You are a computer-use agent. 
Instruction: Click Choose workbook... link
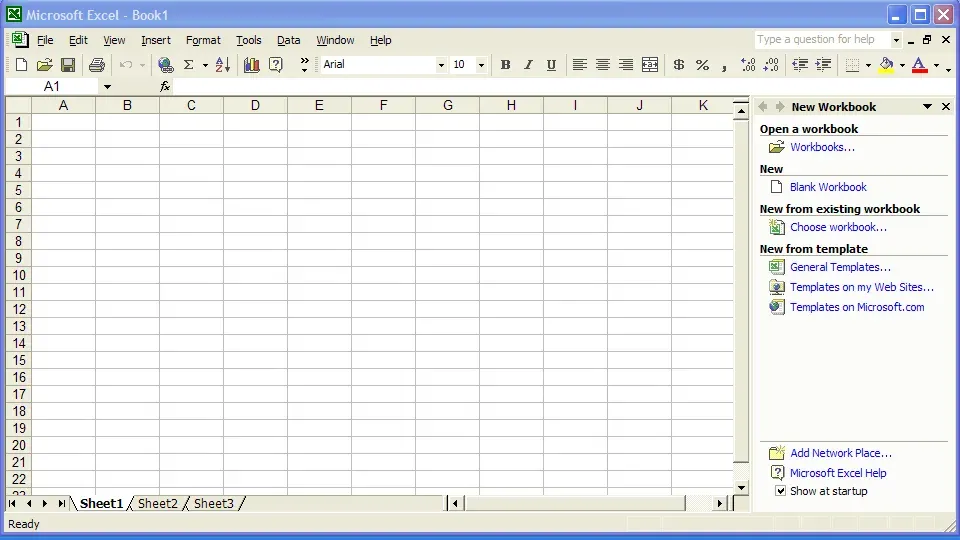[838, 227]
